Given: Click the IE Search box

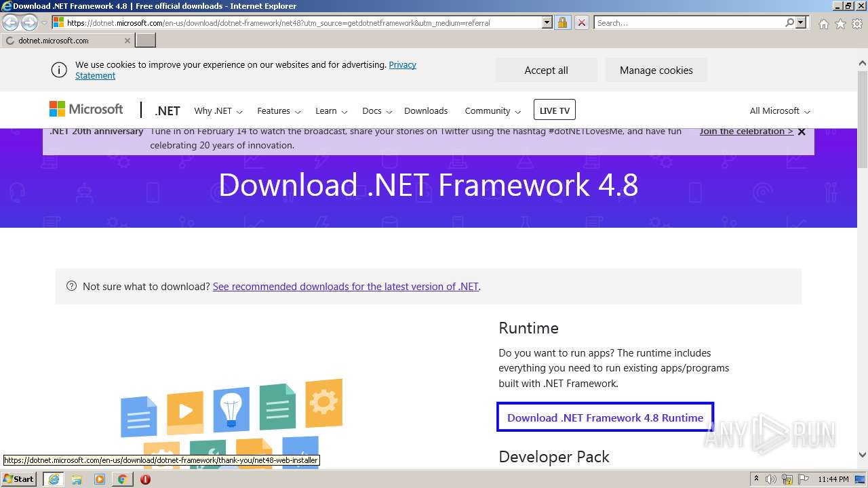Looking at the screenshot, I should (689, 22).
